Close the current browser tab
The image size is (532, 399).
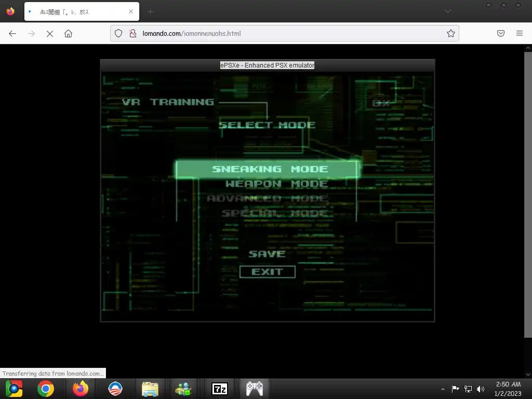(131, 11)
